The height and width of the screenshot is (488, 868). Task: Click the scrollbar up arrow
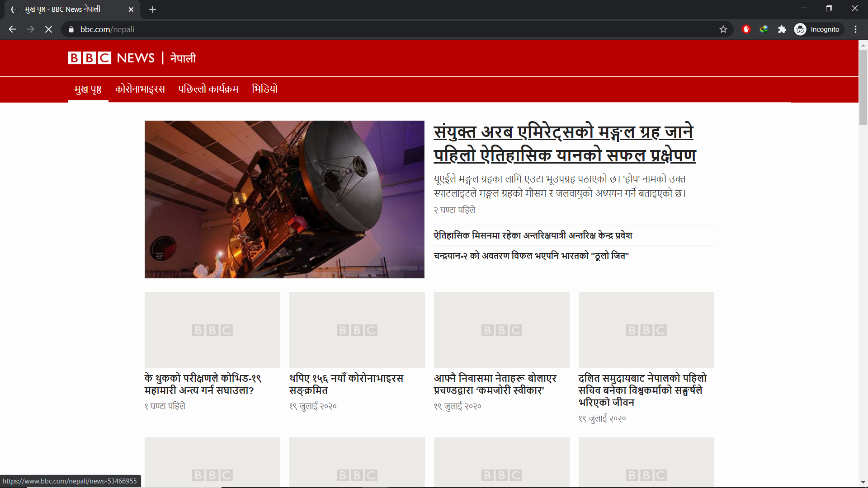863,45
